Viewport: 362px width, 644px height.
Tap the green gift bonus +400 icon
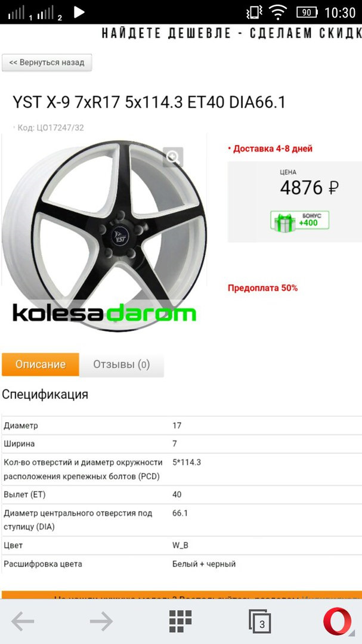(299, 222)
